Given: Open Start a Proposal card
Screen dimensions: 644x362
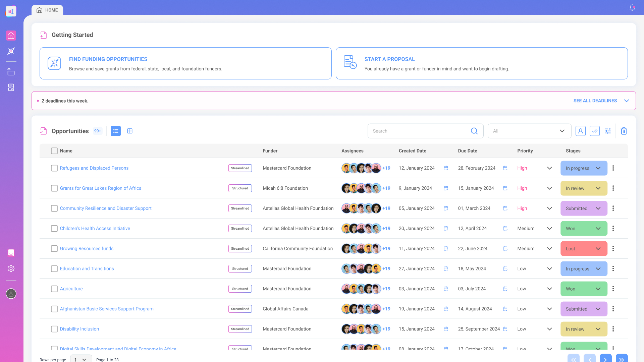Looking at the screenshot, I should 482,63.
